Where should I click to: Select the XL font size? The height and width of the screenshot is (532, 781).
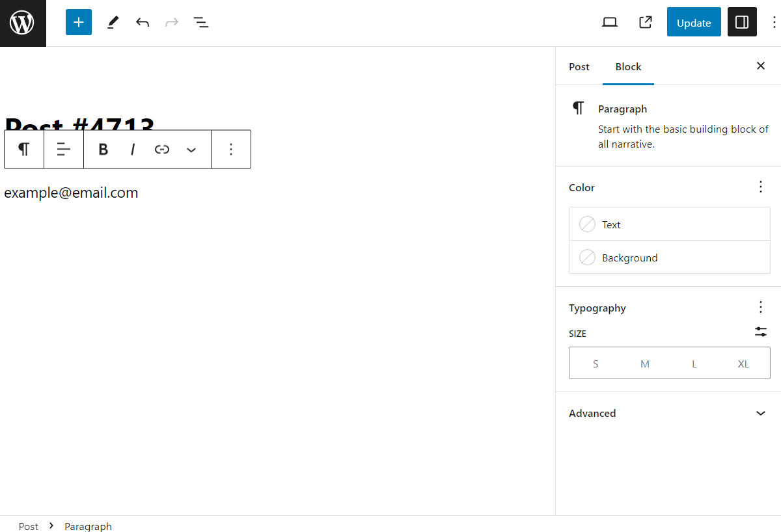click(743, 363)
